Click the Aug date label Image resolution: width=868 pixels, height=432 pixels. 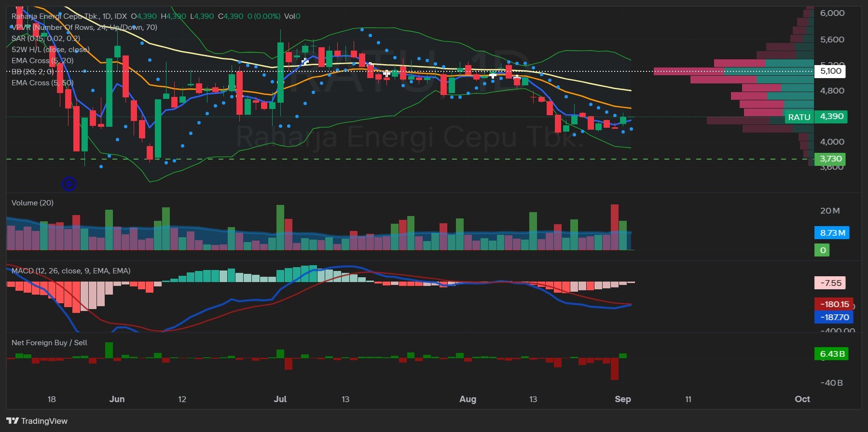click(x=468, y=399)
